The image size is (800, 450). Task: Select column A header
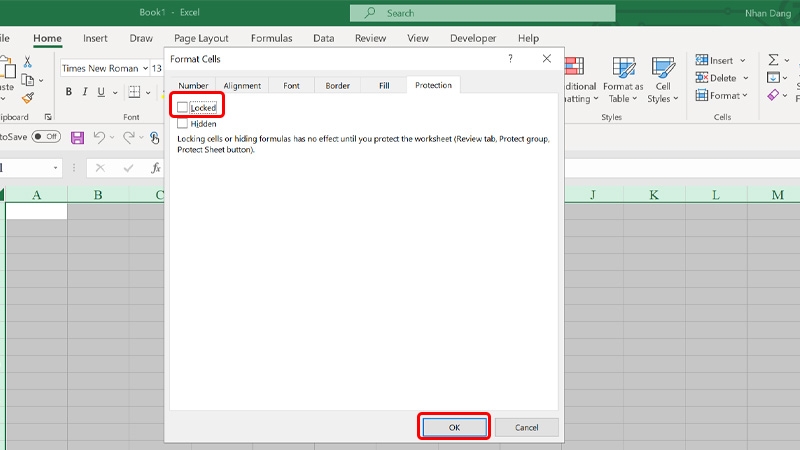coord(36,195)
